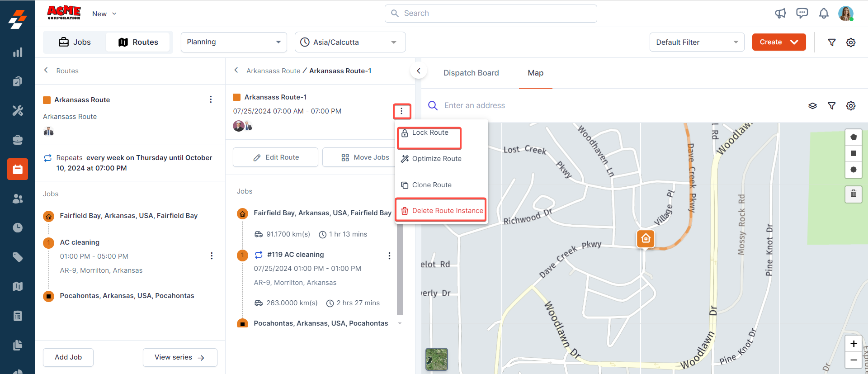
Task: Open the Default Filter dropdown
Action: pos(697,42)
